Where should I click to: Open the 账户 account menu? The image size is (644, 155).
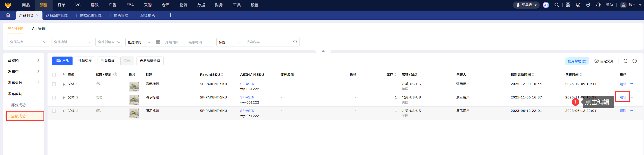(631, 5)
